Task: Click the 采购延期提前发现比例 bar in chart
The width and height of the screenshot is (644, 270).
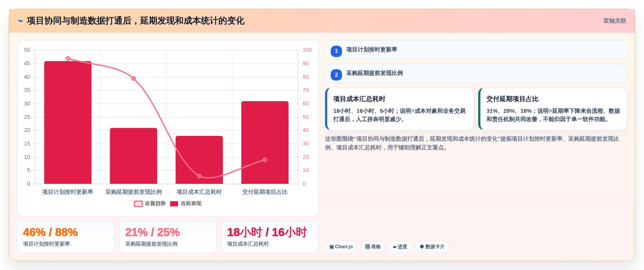Action: point(134,156)
